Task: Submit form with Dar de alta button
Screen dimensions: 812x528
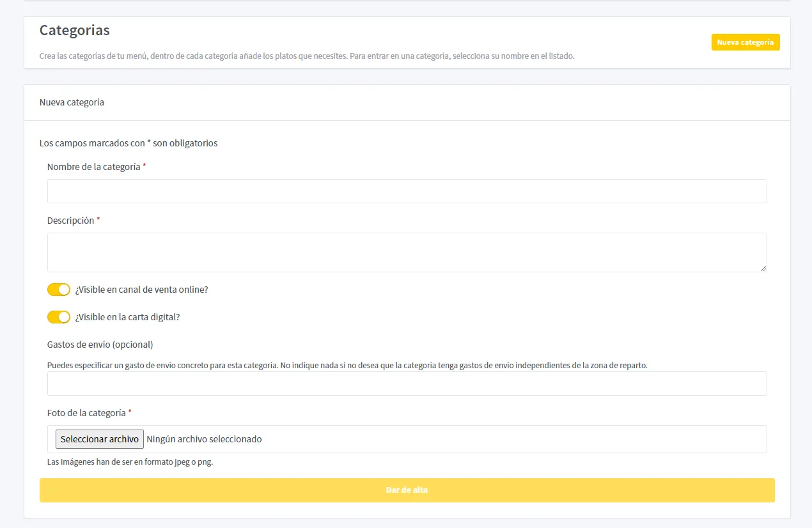Action: point(407,490)
